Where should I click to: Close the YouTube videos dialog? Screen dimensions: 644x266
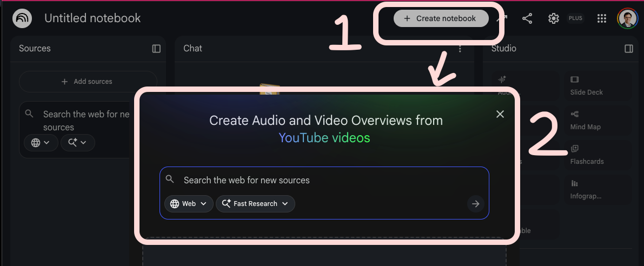(x=500, y=114)
